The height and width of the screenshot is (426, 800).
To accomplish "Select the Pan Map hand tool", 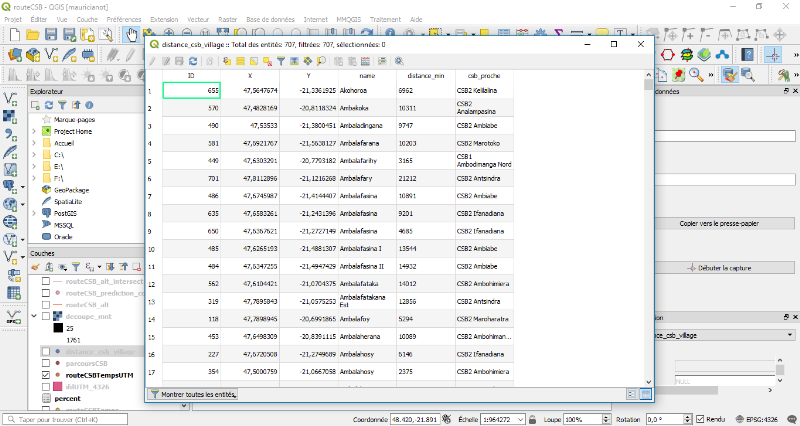I will [x=132, y=34].
